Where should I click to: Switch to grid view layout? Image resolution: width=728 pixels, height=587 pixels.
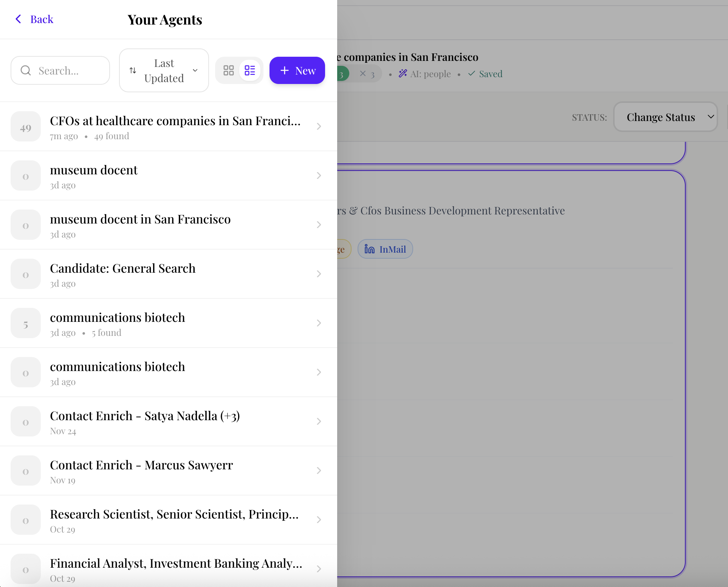tap(229, 70)
